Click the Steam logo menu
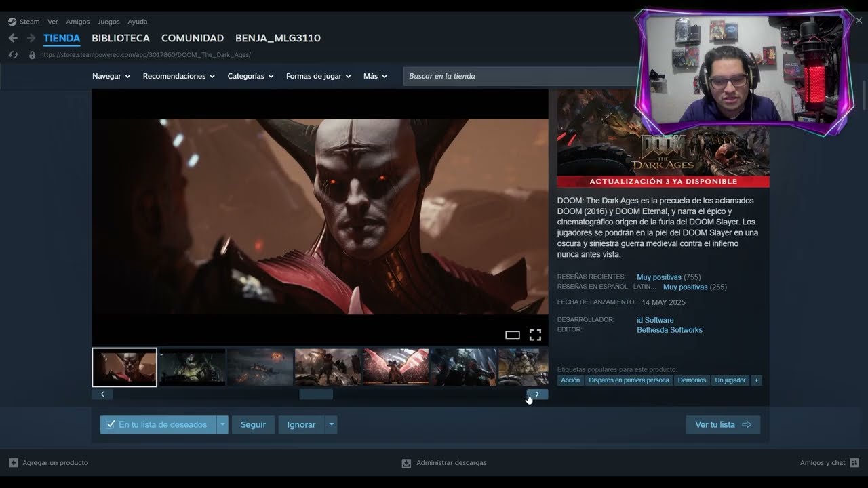 pyautogui.click(x=12, y=22)
